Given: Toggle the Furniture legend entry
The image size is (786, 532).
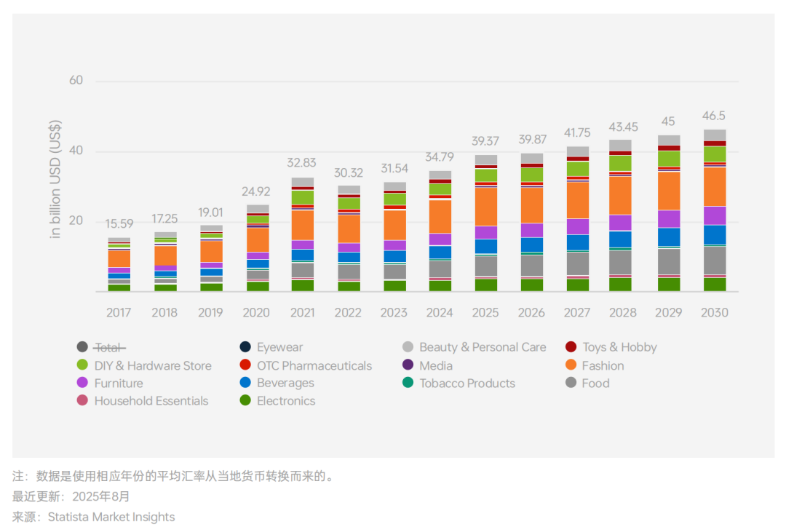Looking at the screenshot, I should [x=110, y=383].
